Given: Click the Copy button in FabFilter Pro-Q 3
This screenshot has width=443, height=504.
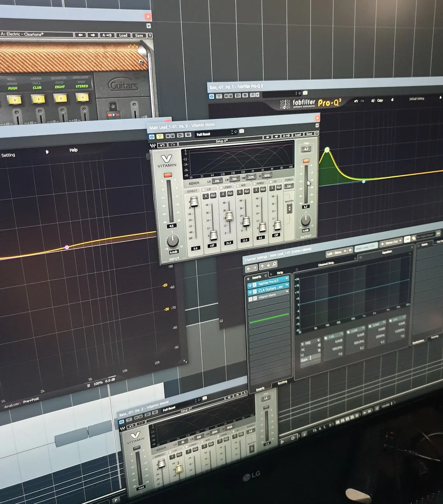Looking at the screenshot, I should pyautogui.click(x=380, y=100).
